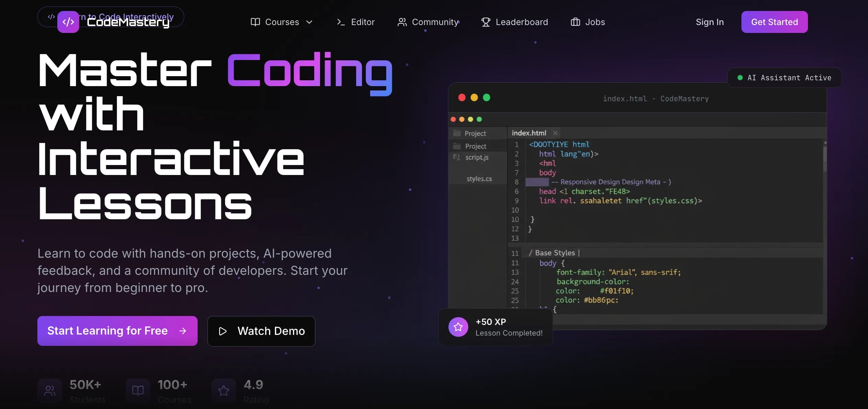Click the Jobs briefcase icon

[x=575, y=22]
